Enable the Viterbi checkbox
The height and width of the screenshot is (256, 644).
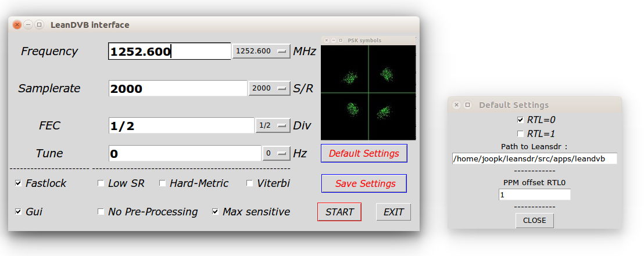pos(250,183)
